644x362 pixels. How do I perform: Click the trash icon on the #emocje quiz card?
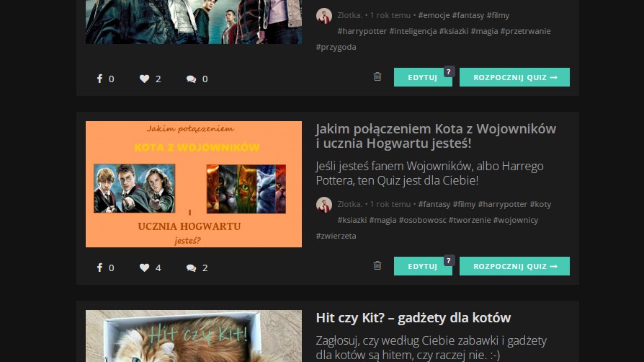pyautogui.click(x=377, y=76)
